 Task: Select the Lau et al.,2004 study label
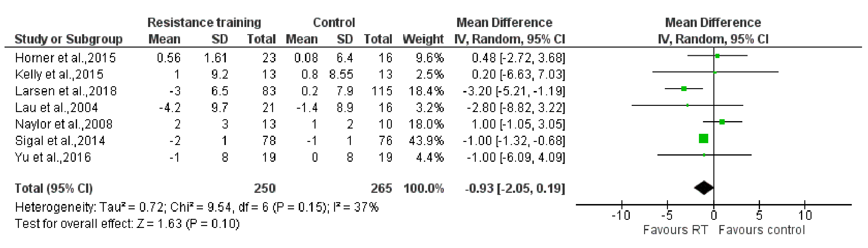point(57,108)
